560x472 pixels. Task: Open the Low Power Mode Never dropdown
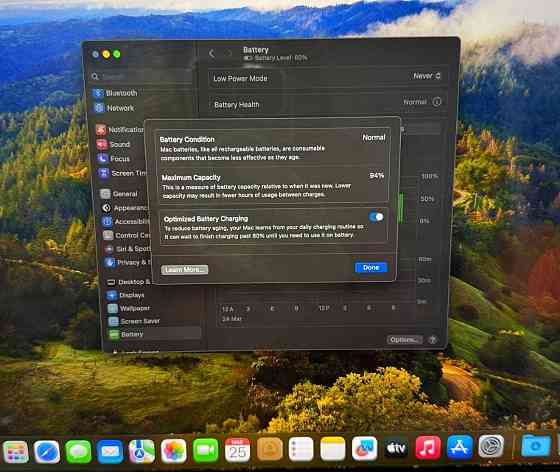pyautogui.click(x=427, y=76)
